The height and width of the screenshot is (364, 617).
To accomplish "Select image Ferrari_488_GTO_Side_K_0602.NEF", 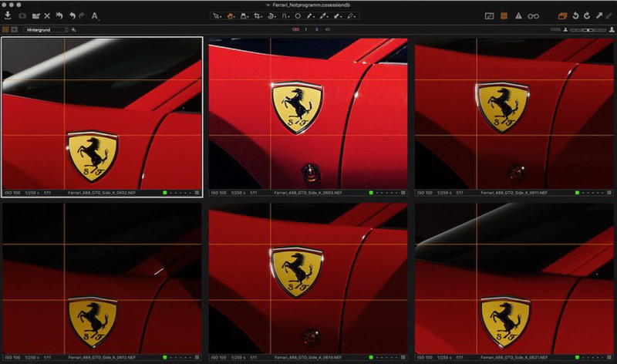I will [x=102, y=113].
